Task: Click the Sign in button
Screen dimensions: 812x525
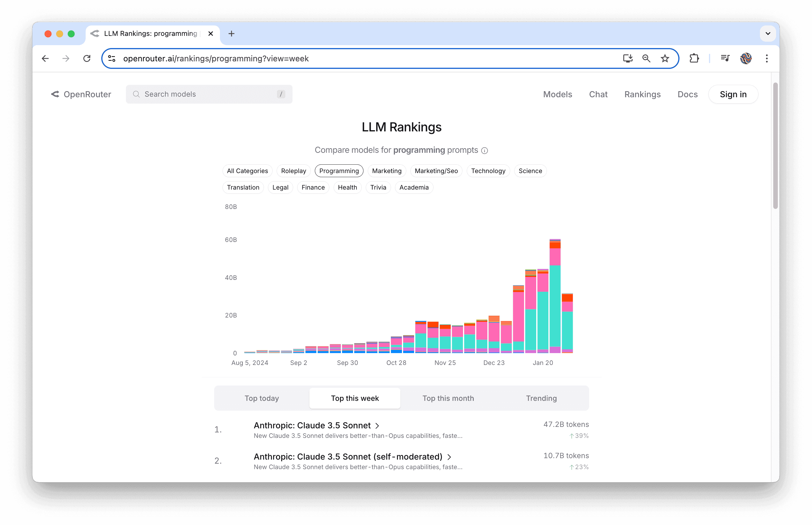Action: (x=733, y=94)
